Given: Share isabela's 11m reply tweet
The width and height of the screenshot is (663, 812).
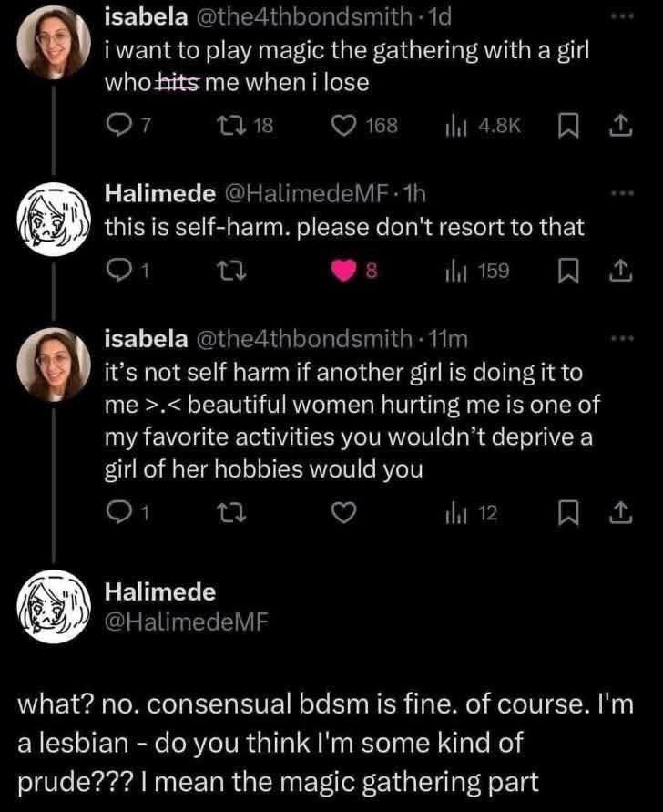Looking at the screenshot, I should [x=622, y=514].
